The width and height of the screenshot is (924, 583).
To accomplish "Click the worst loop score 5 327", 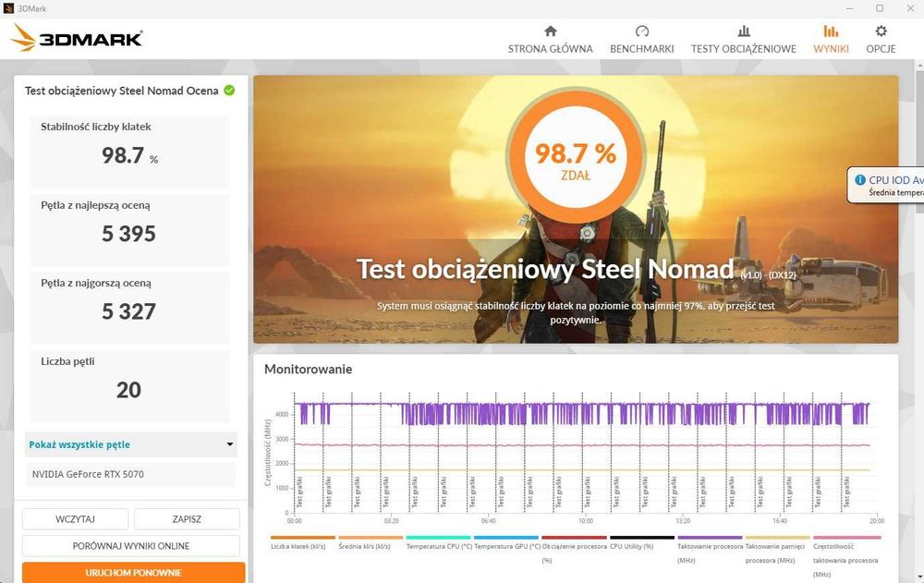I will (129, 312).
